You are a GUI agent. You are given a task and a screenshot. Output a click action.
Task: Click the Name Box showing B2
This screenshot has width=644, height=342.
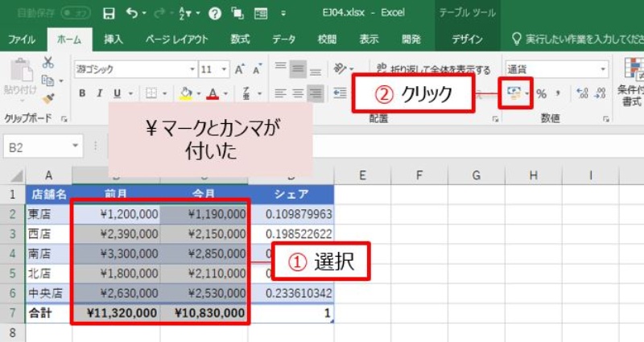tap(43, 147)
